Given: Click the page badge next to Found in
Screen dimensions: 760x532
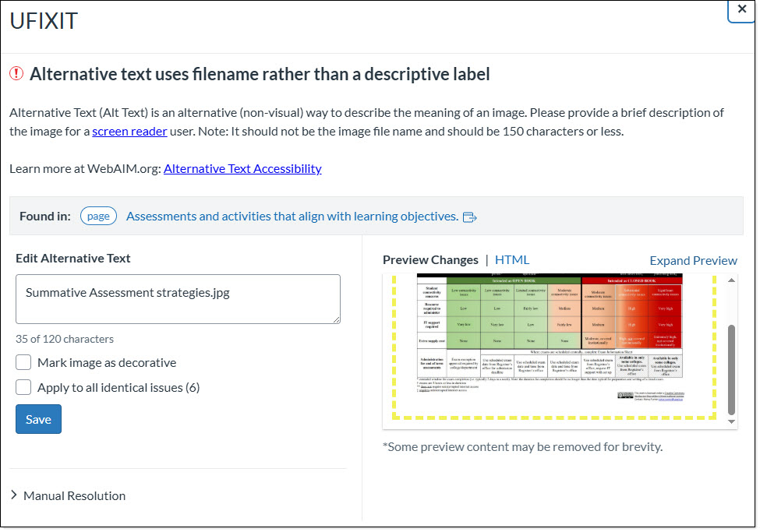Looking at the screenshot, I should tap(98, 216).
